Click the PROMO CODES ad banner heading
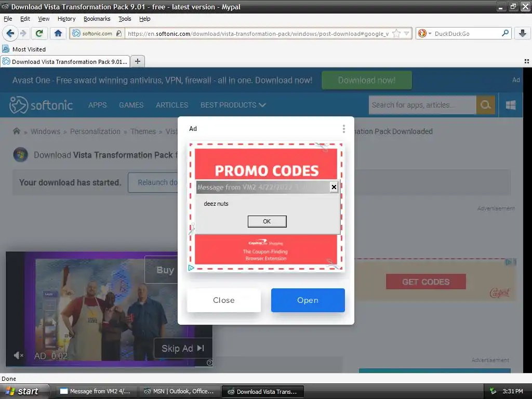The height and width of the screenshot is (399, 532). (x=267, y=170)
